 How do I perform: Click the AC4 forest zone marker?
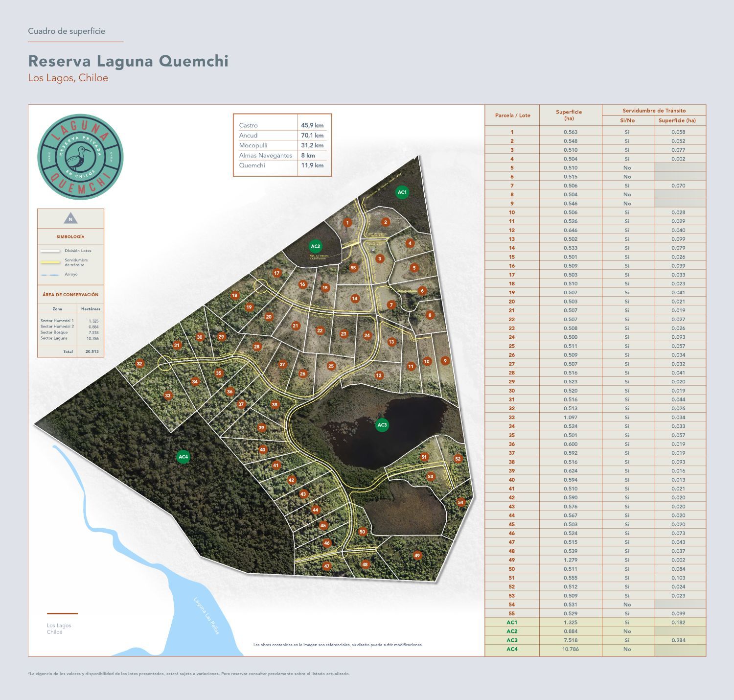[x=183, y=457]
